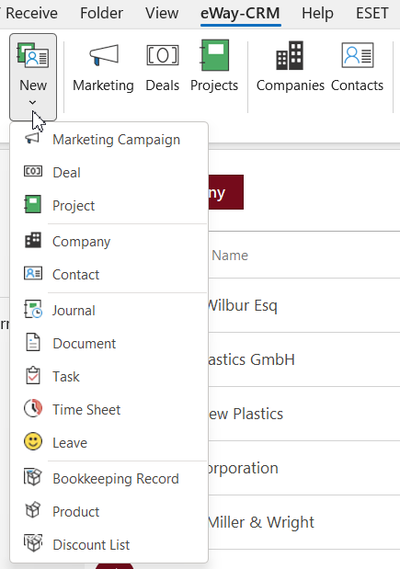Sort by the Name column header
This screenshot has height=569, width=400.
(x=230, y=255)
